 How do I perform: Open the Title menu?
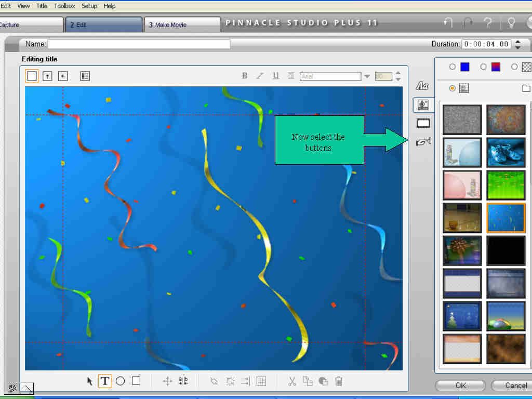pos(42,6)
